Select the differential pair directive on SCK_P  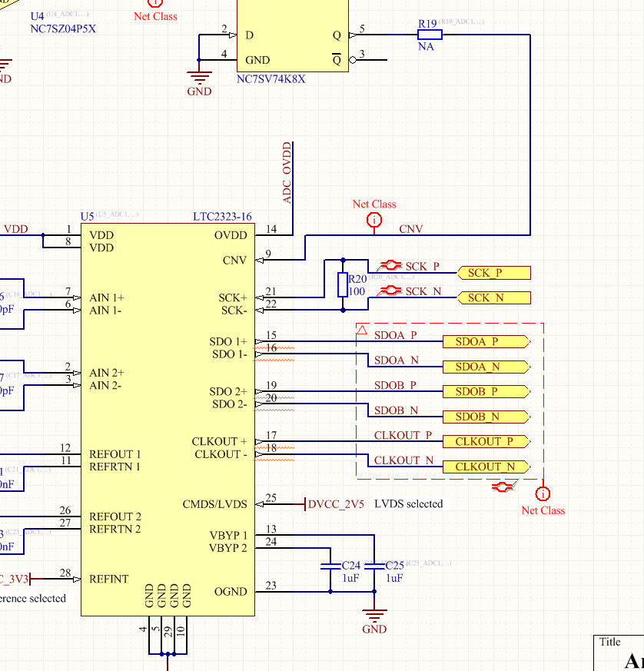point(389,266)
